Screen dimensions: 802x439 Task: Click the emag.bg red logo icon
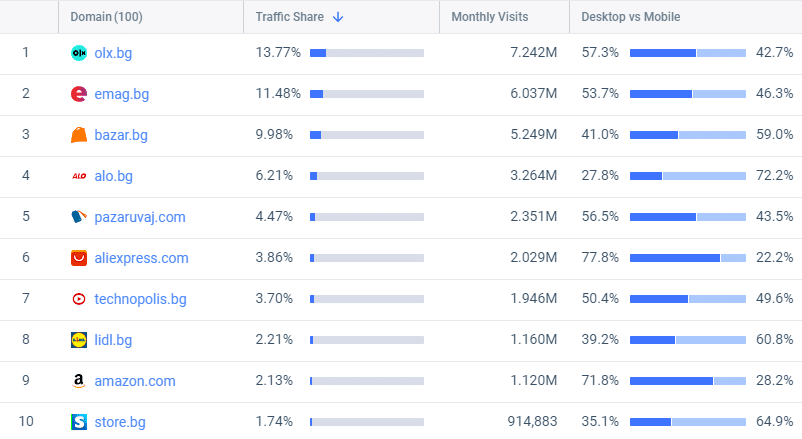pos(79,94)
